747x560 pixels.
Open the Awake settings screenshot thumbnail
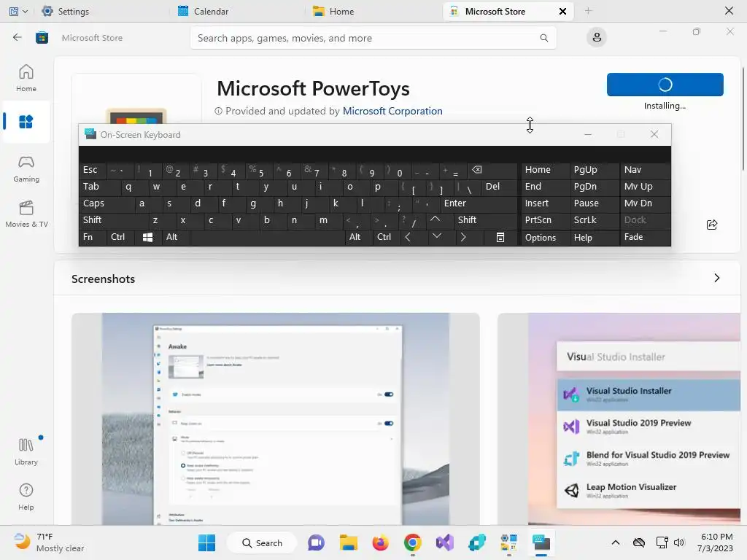click(275, 419)
